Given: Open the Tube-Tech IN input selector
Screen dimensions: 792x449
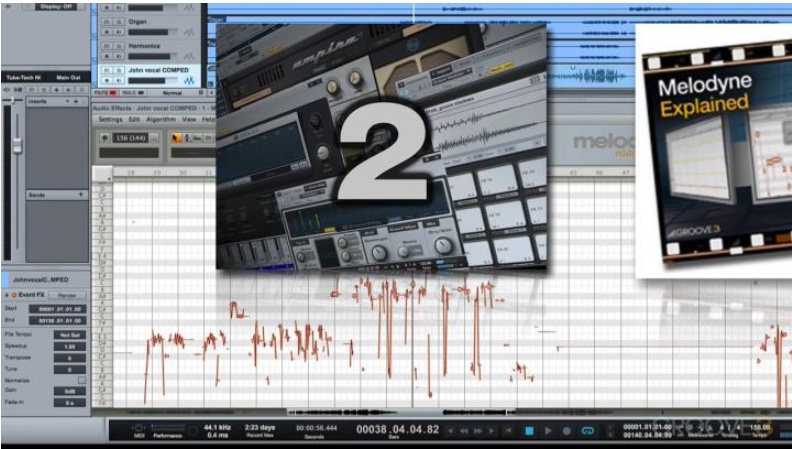Looking at the screenshot, I should [23, 78].
